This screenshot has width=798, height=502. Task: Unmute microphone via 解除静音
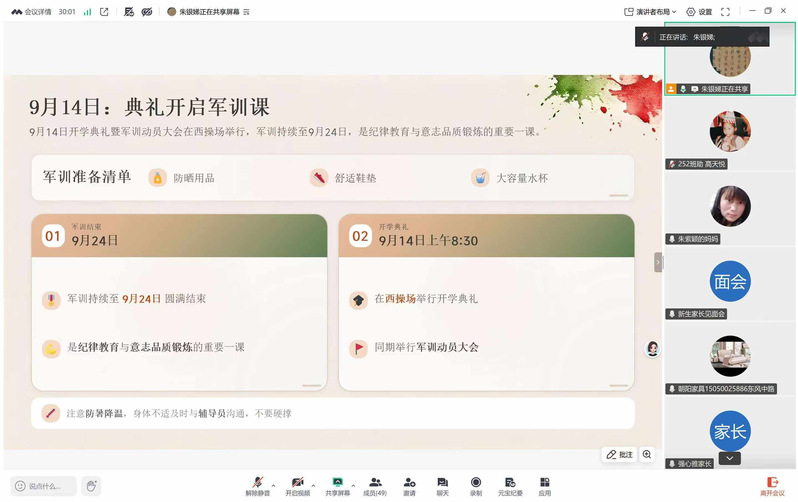tap(258, 486)
